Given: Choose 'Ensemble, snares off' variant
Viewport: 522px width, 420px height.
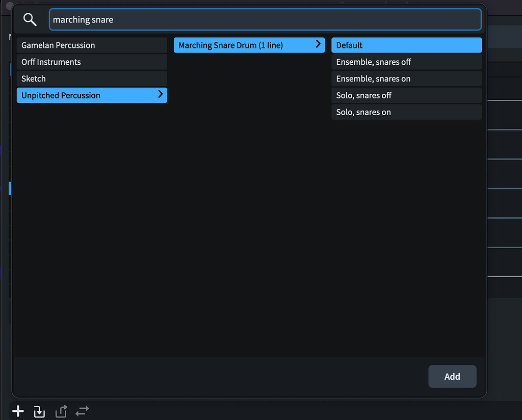Looking at the screenshot, I should point(406,62).
